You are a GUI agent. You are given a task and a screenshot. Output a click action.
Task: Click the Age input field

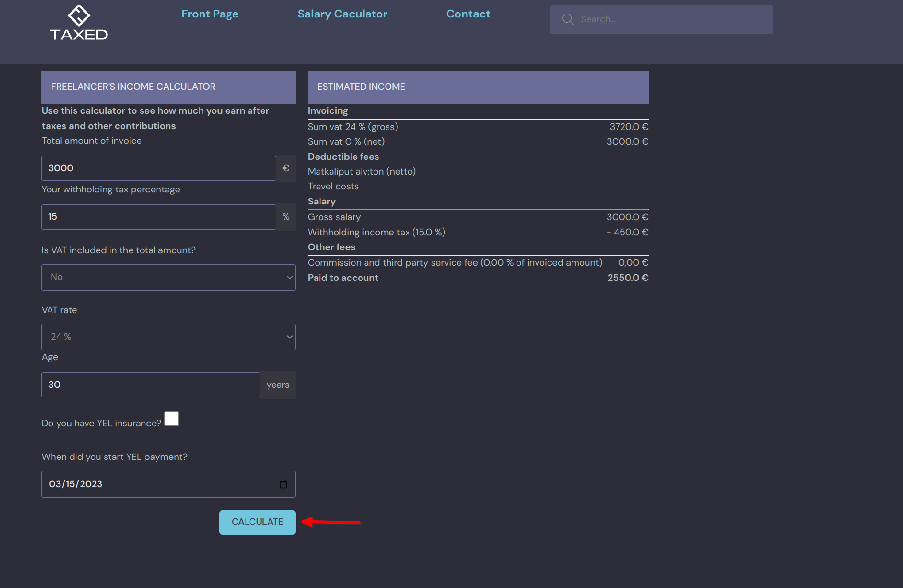tap(151, 385)
